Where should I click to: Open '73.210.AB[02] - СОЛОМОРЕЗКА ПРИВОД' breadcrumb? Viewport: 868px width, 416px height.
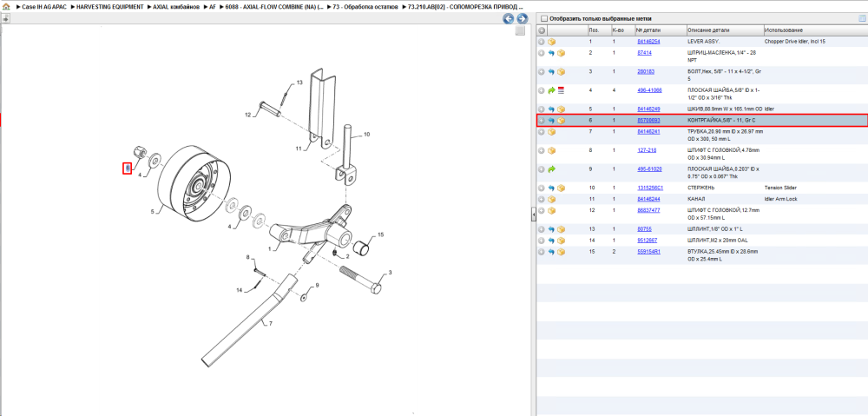pos(465,7)
